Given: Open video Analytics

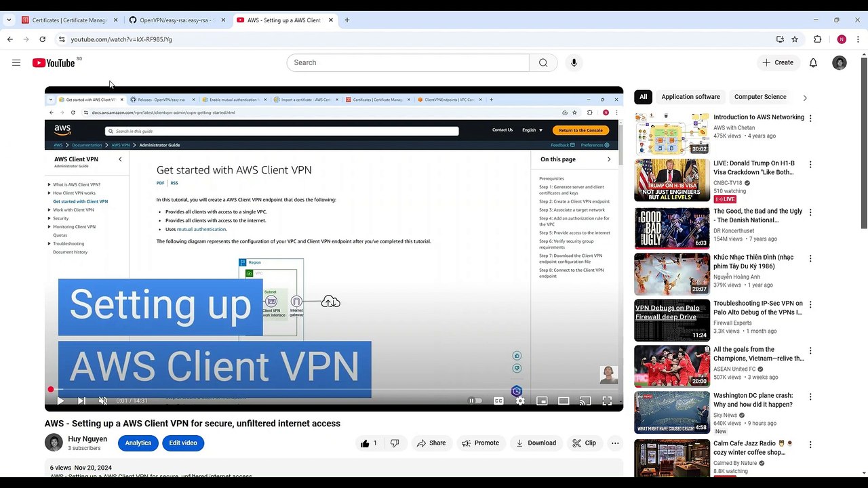Looking at the screenshot, I should pos(138,443).
